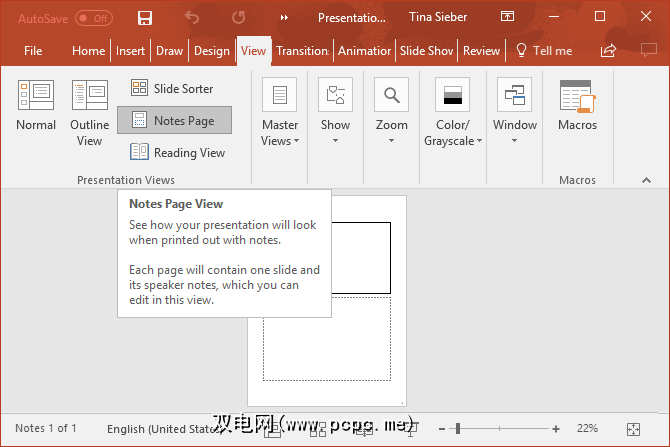Select the Notes Page button
670x447 pixels.
click(174, 120)
